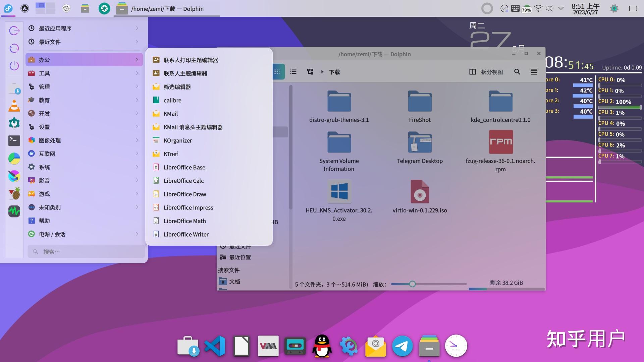The width and height of the screenshot is (644, 362).
Task: Click the virtual desktop pager in the panel
Action: click(x=45, y=8)
